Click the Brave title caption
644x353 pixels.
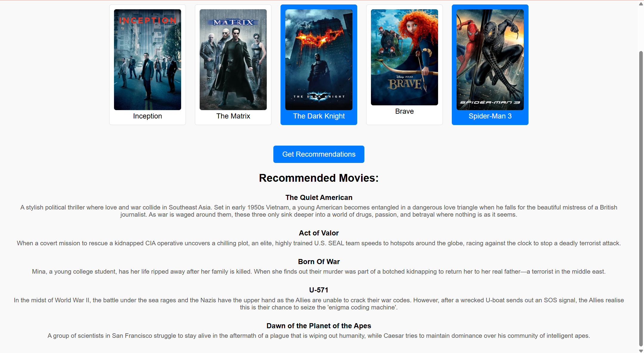(x=404, y=111)
